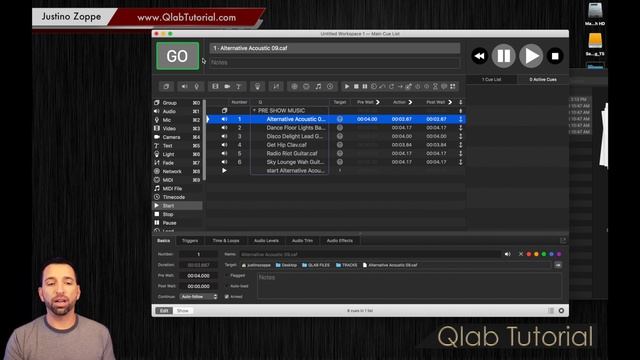Click the inspector Notes text area

(x=409, y=286)
